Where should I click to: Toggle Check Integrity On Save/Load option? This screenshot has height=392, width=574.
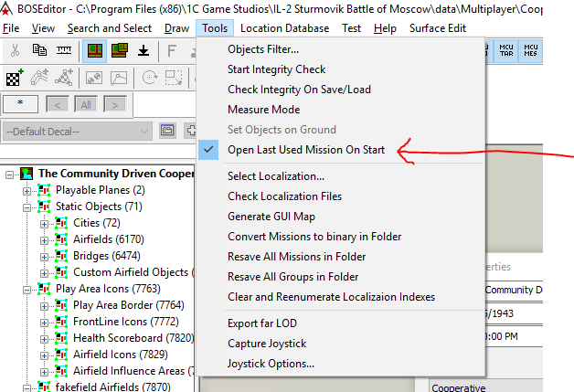click(x=299, y=90)
